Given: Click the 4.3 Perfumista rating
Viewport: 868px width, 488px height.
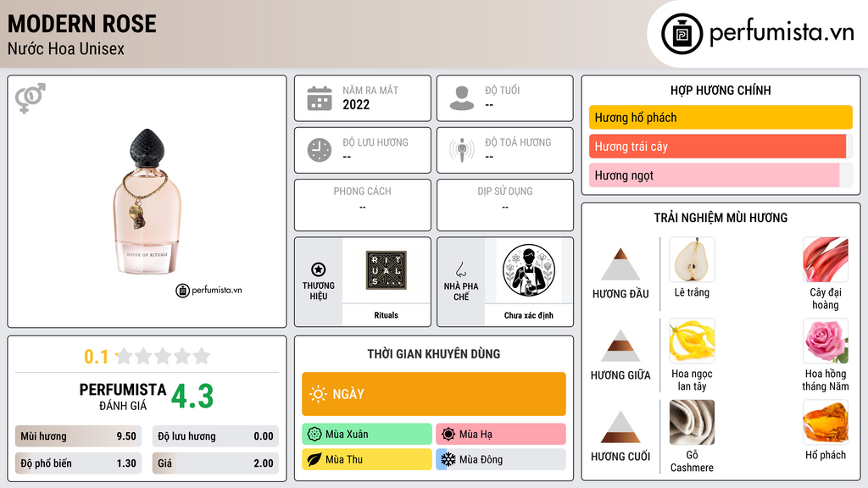Looking at the screenshot, I should 192,396.
